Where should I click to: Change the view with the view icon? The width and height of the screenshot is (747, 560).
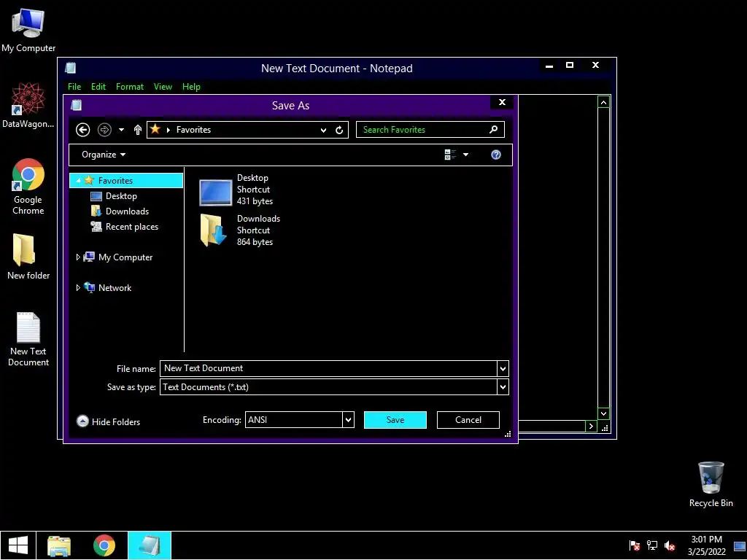450,155
